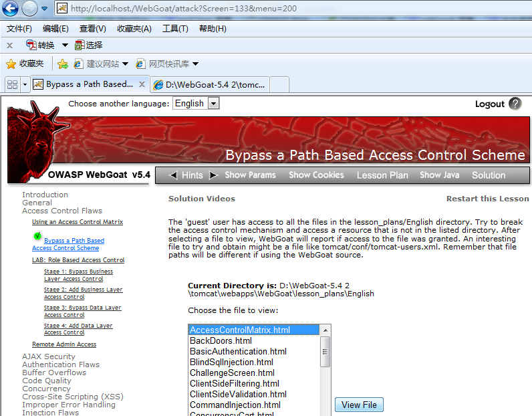Open Stage 2: Add Business Layer lesson
Viewport: 532px width, 416px height.
83,293
